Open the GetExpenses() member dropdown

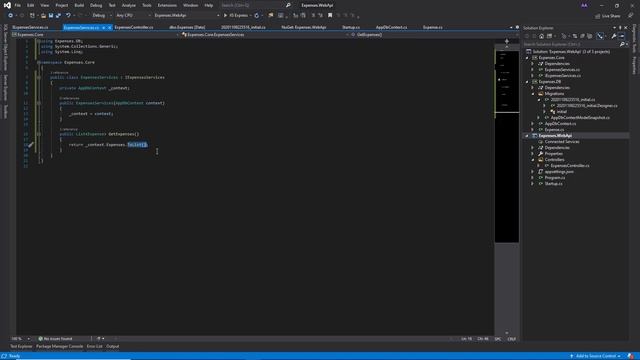point(433,35)
